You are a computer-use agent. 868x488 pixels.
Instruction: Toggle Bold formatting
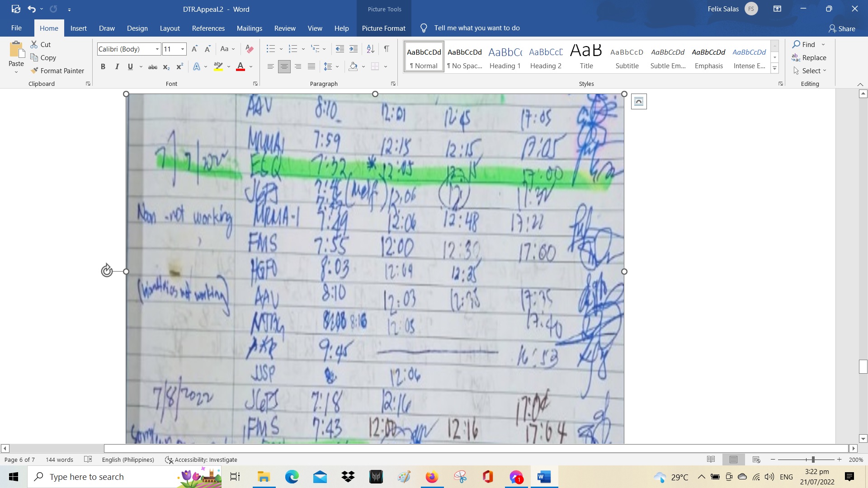pos(103,67)
